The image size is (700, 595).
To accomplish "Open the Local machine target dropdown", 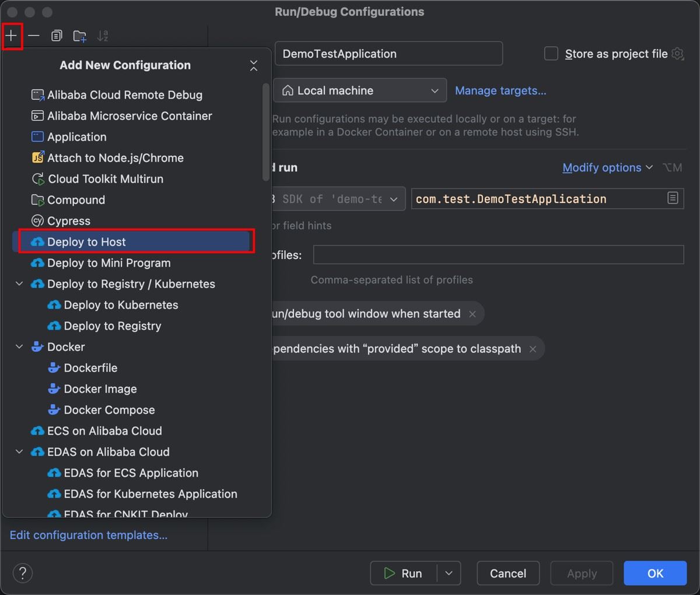I will (360, 90).
